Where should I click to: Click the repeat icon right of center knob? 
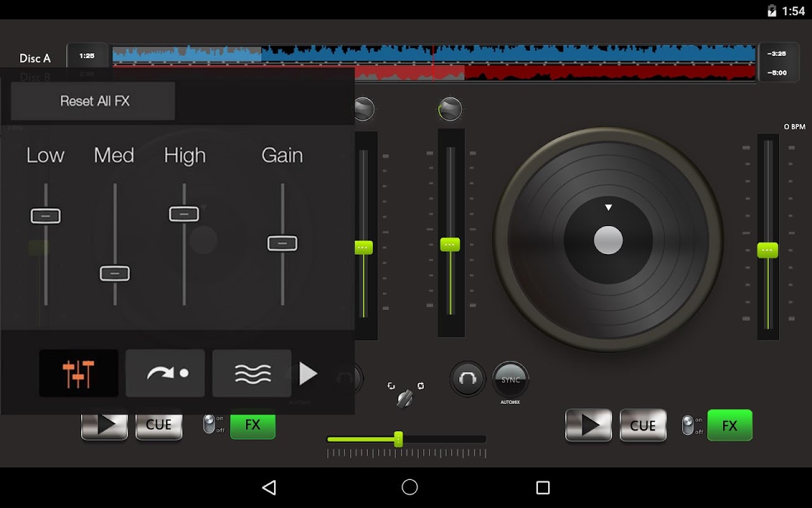pyautogui.click(x=420, y=386)
